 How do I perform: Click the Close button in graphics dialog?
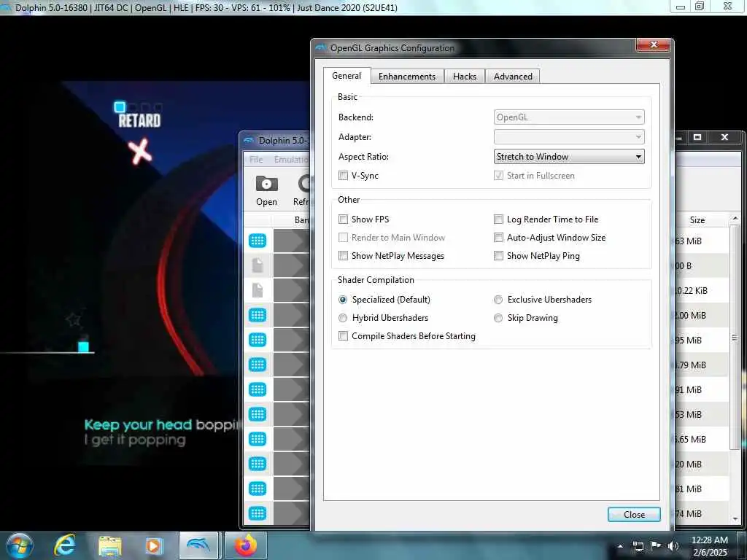pyautogui.click(x=634, y=514)
